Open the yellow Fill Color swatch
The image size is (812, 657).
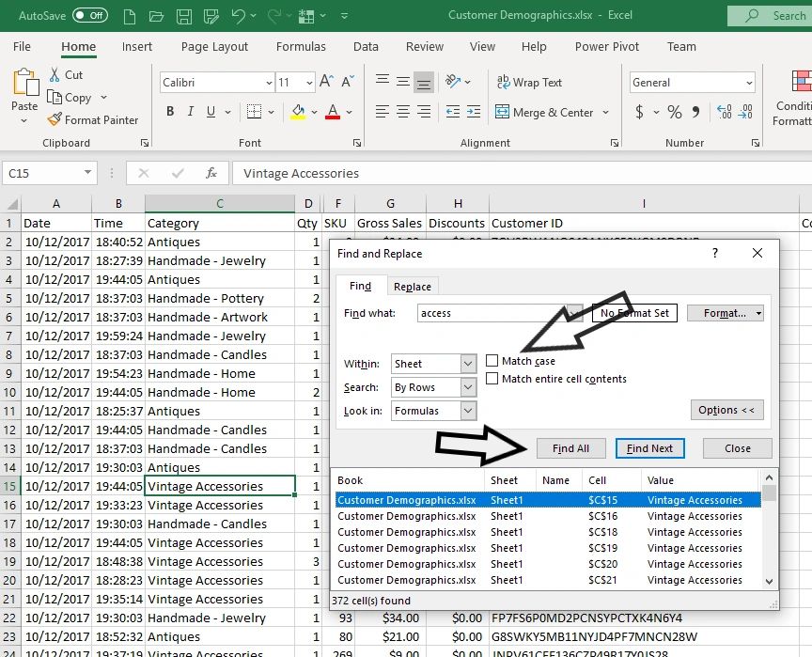pyautogui.click(x=298, y=112)
